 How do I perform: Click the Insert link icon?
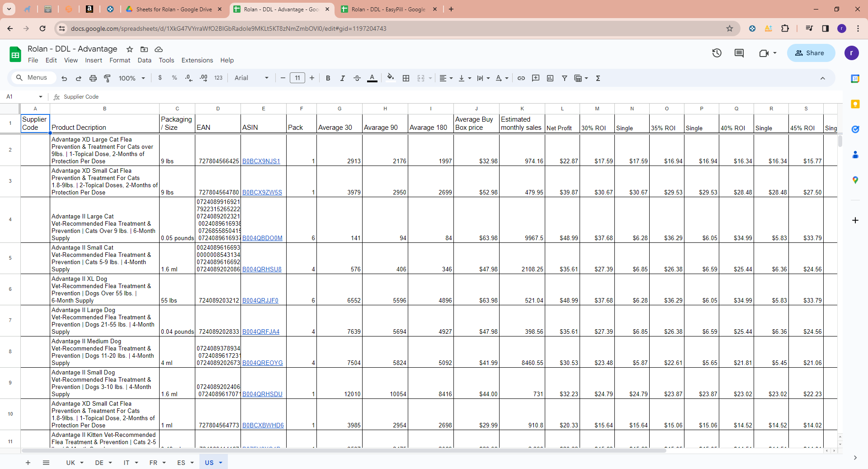pyautogui.click(x=521, y=78)
